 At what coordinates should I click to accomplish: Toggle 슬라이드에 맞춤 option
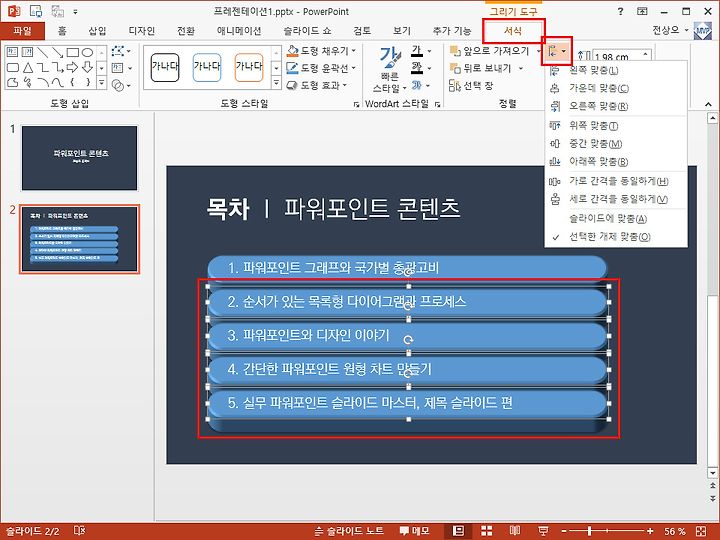coord(615,219)
